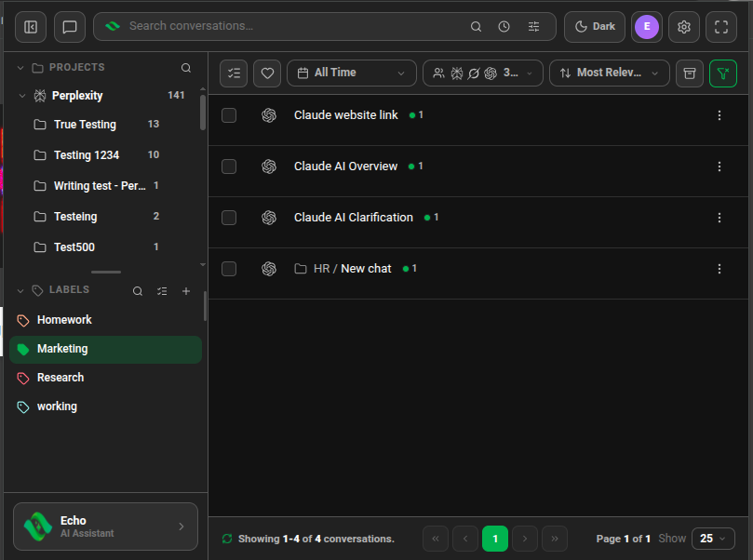Image resolution: width=753 pixels, height=560 pixels.
Task: Go to next page arrow button
Action: (524, 539)
